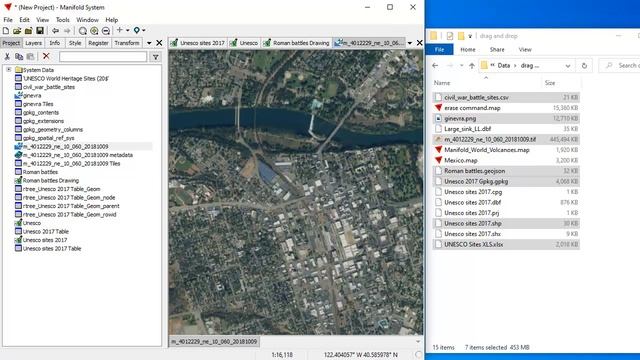Viewport: 640px width, 360px height.
Task: Close the Project side pane
Action: click(x=159, y=43)
